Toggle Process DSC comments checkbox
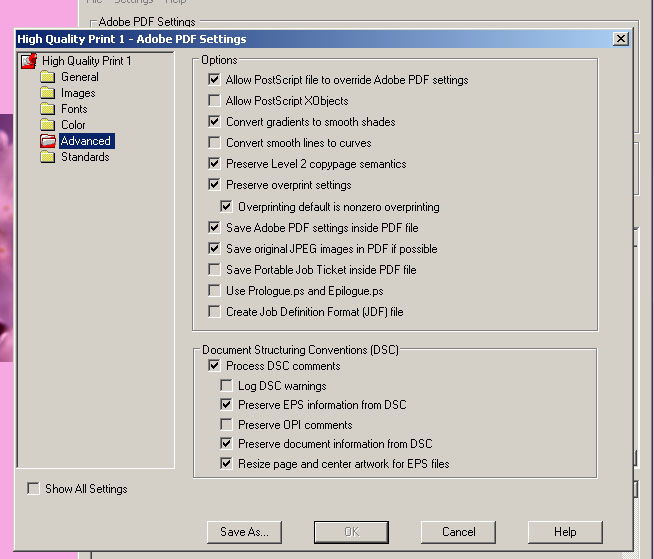654x559 pixels. point(214,366)
